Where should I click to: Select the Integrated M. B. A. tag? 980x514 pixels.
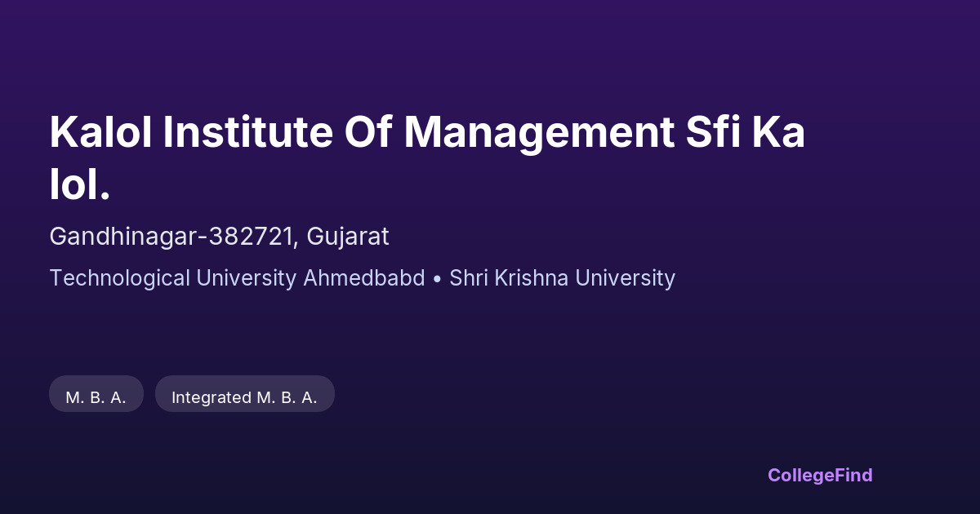244,397
